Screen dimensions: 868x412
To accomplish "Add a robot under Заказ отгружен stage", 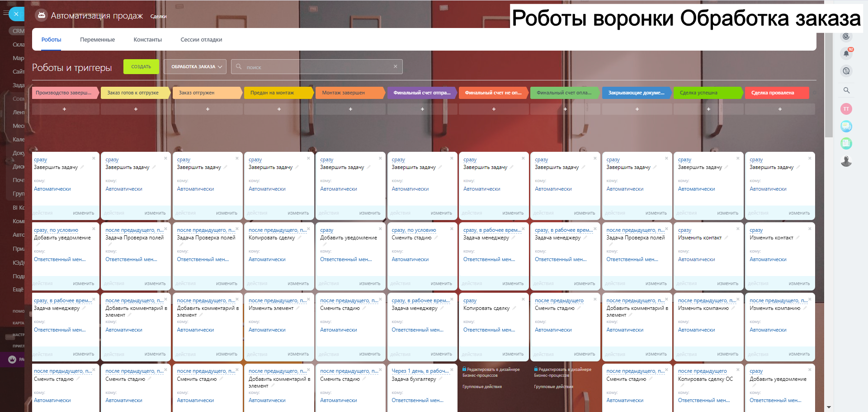I will click(208, 109).
